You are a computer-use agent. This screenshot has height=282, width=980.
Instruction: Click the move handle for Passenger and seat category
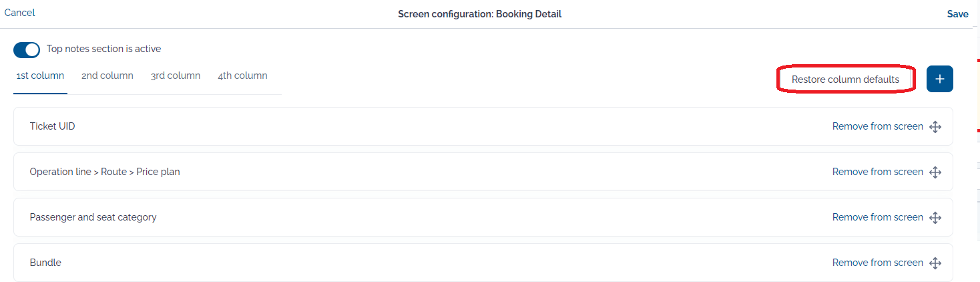coord(935,218)
